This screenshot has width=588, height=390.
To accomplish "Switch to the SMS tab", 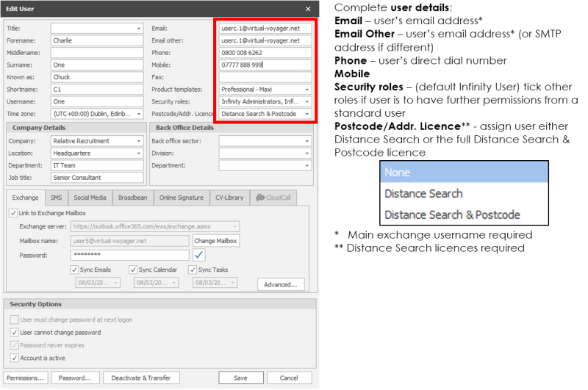I will [56, 198].
